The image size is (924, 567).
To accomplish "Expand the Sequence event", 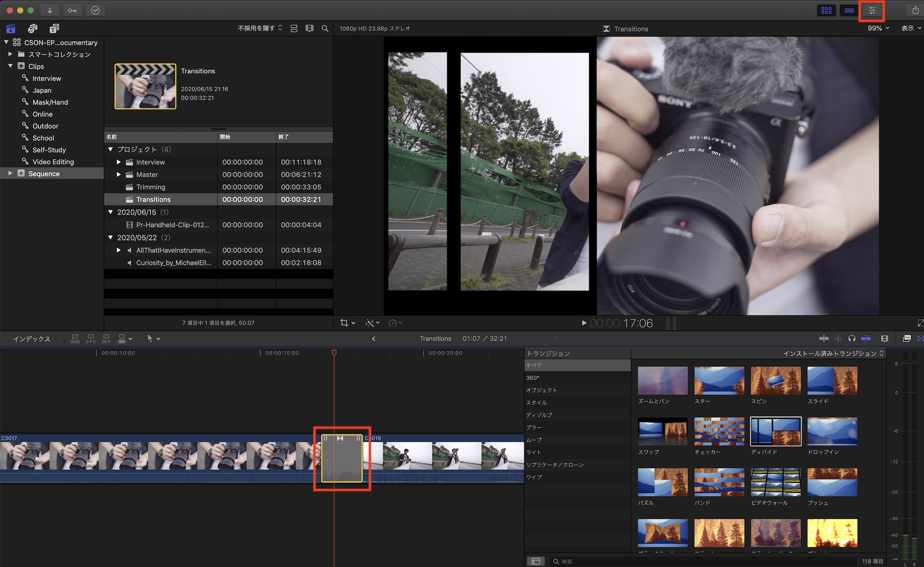I will [x=10, y=173].
